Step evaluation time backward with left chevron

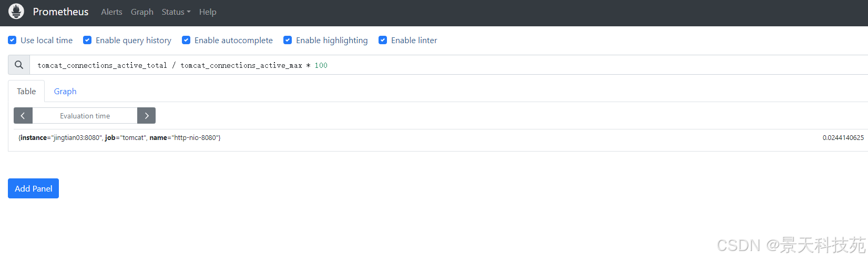23,116
